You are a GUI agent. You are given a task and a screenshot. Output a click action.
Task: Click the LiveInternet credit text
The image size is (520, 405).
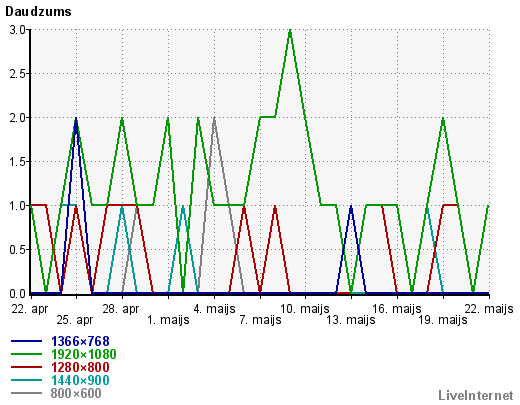[x=476, y=395]
